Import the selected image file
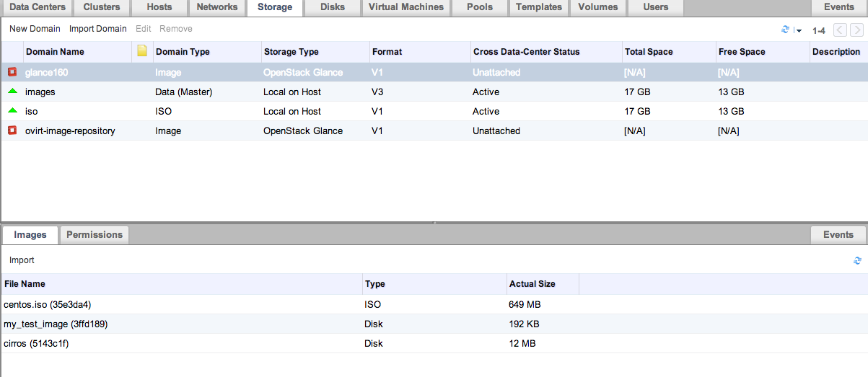This screenshot has width=868, height=377. click(x=22, y=260)
